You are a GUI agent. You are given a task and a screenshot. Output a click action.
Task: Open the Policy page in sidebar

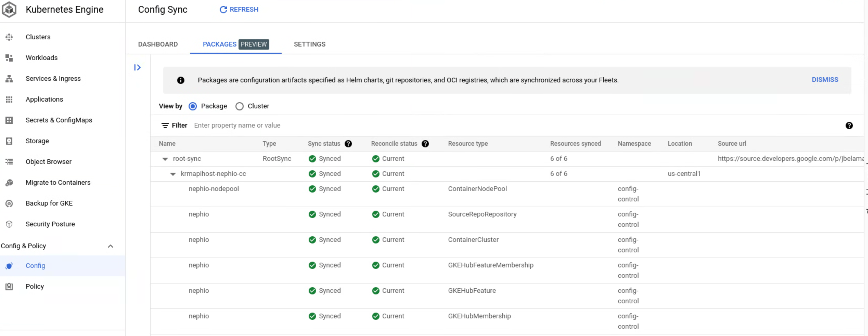35,287
